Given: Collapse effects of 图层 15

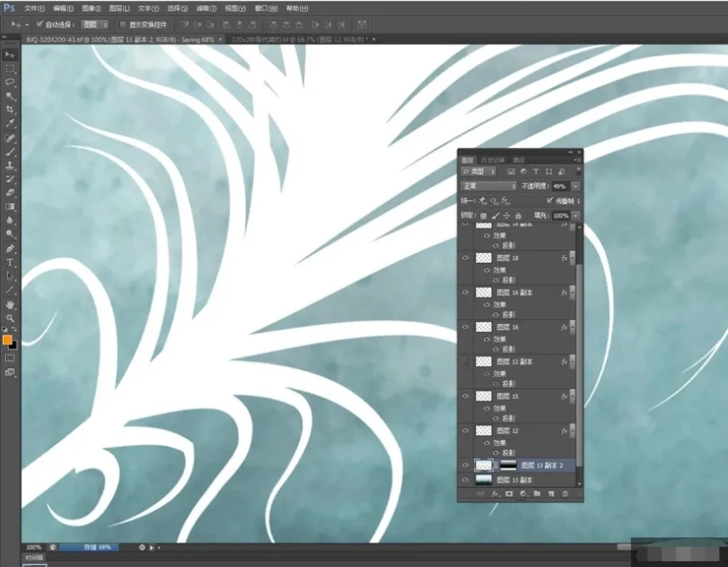Looking at the screenshot, I should click(572, 396).
